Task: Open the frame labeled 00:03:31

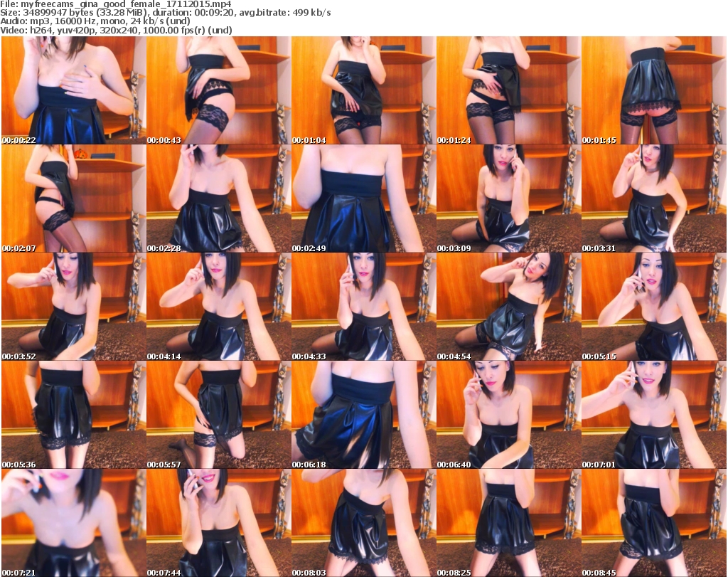Action: [x=654, y=198]
